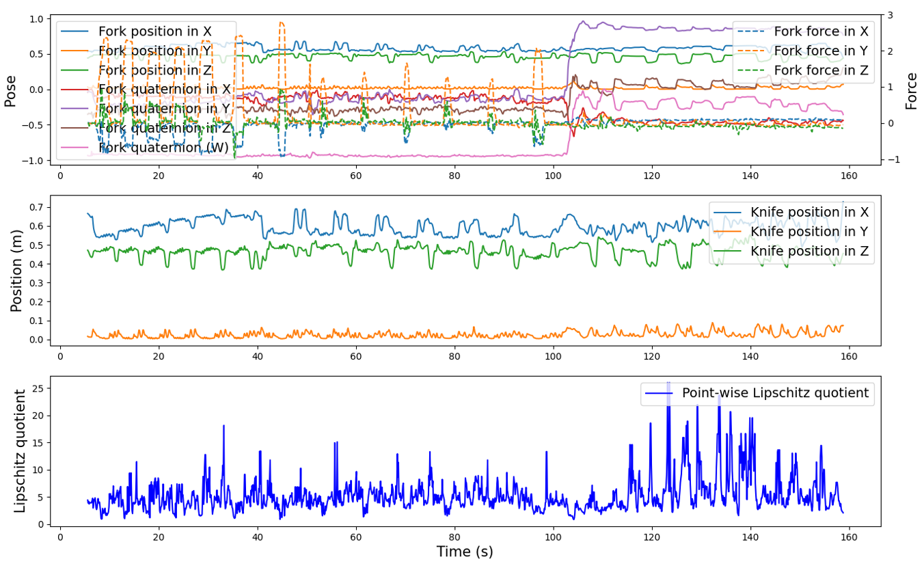Image resolution: width=924 pixels, height=566 pixels.
Task: Click the 'Fork position in Y' legend entry
Action: pyautogui.click(x=136, y=51)
